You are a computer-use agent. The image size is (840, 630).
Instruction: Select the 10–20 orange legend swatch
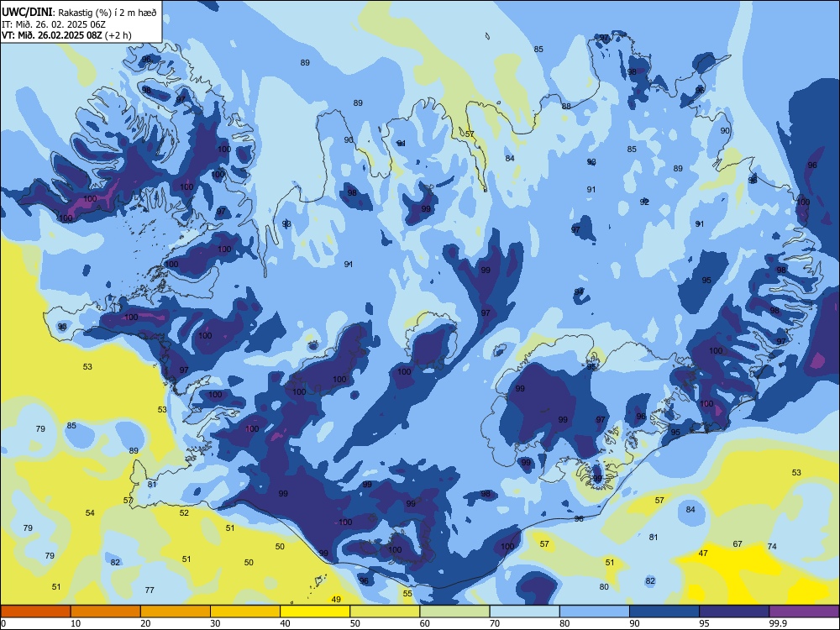(x=106, y=612)
